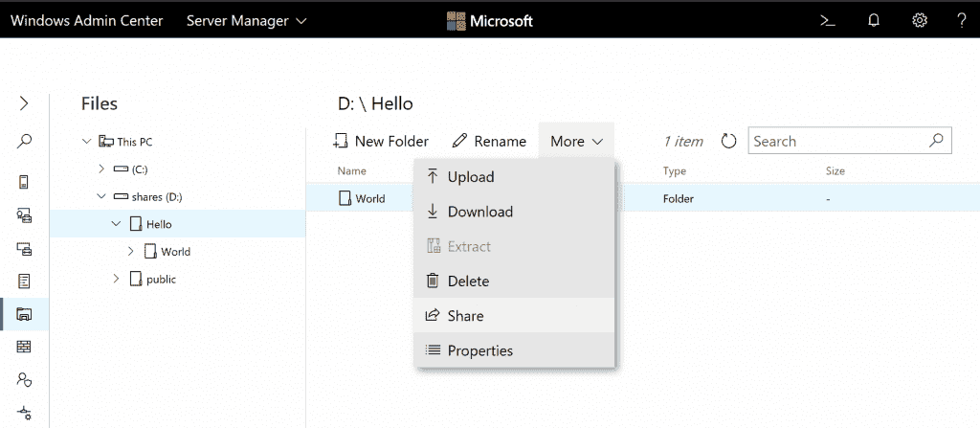
Task: Sort by the Name column header
Action: (x=352, y=170)
